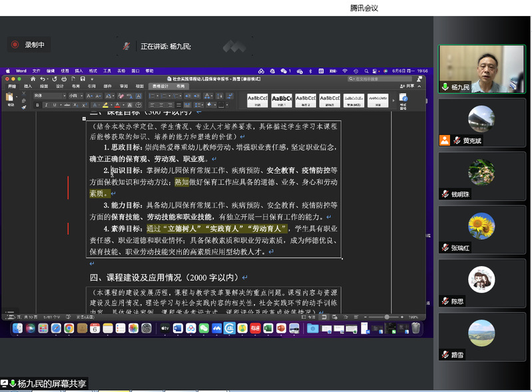Image resolution: width=532 pixels, height=392 pixels.
Task: Open Google Chrome from the dock
Action: [x=69, y=328]
